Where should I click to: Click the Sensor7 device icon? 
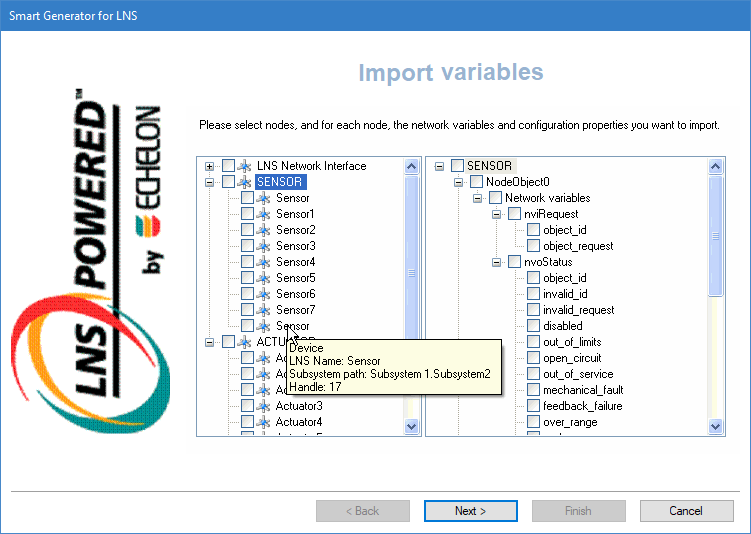click(264, 310)
